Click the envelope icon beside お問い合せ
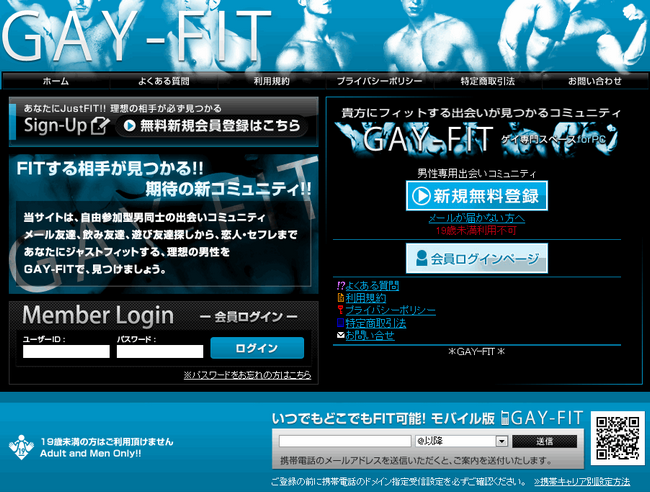This screenshot has width=650, height=492. (x=341, y=335)
